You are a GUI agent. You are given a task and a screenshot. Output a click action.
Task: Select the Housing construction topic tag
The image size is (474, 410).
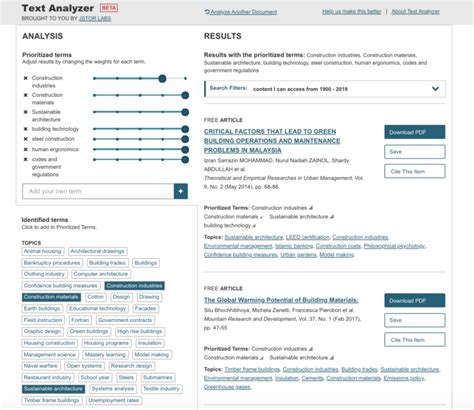pos(49,343)
